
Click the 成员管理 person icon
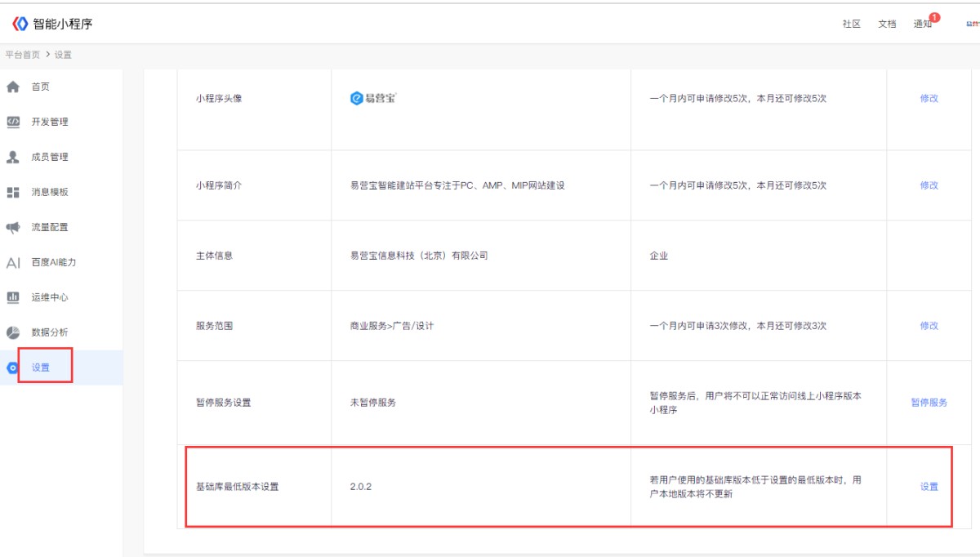tap(13, 157)
